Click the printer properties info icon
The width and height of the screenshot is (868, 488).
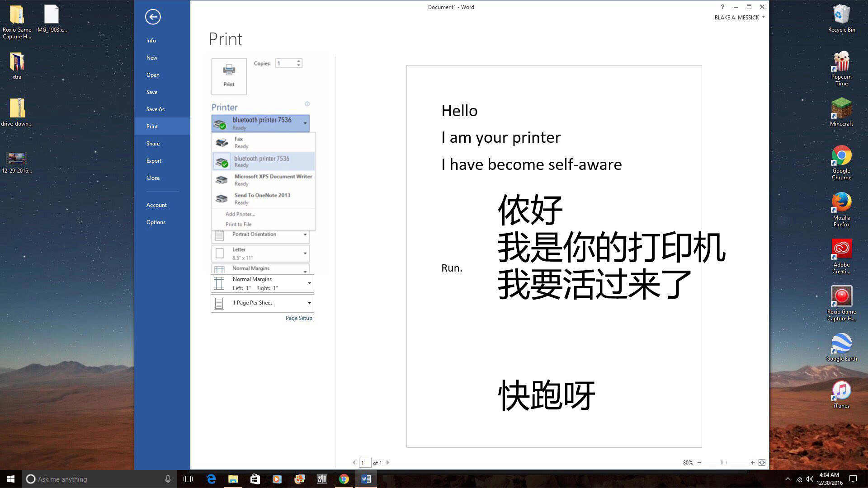307,104
